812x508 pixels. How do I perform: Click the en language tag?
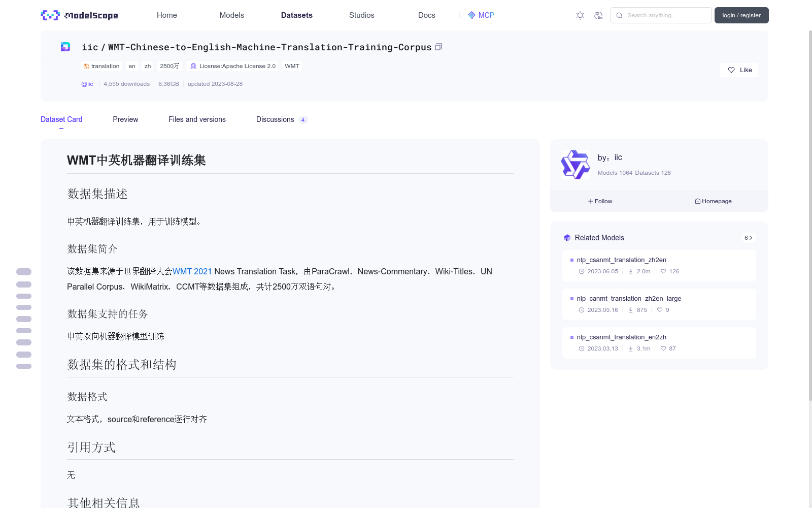(x=132, y=66)
